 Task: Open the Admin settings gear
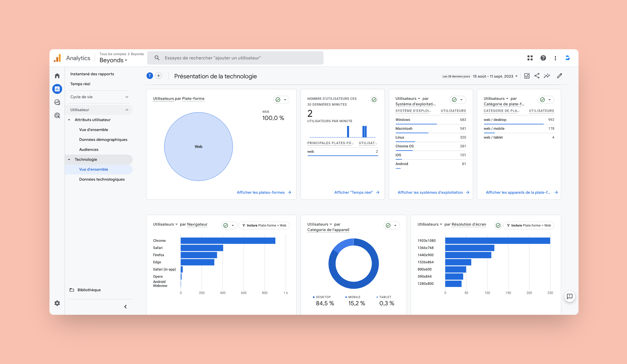pyautogui.click(x=57, y=303)
